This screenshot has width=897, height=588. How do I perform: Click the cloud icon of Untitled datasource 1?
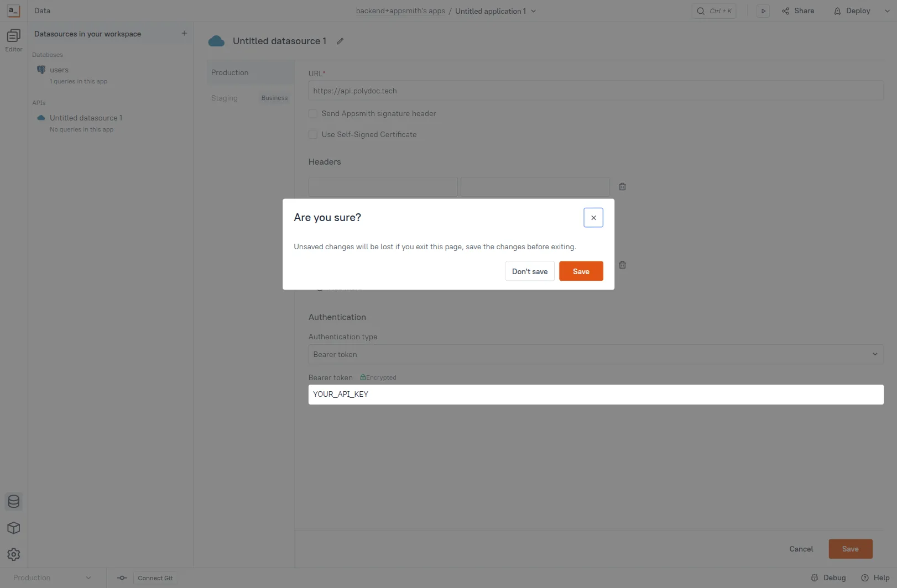tap(41, 118)
